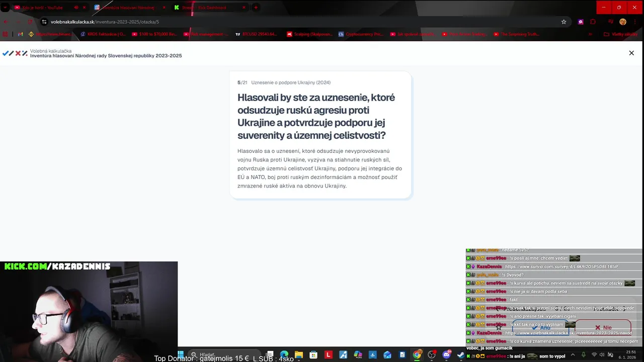Click the survio.com survey link in chat
Image resolution: width=644 pixels, height=362 pixels.
coord(561,266)
